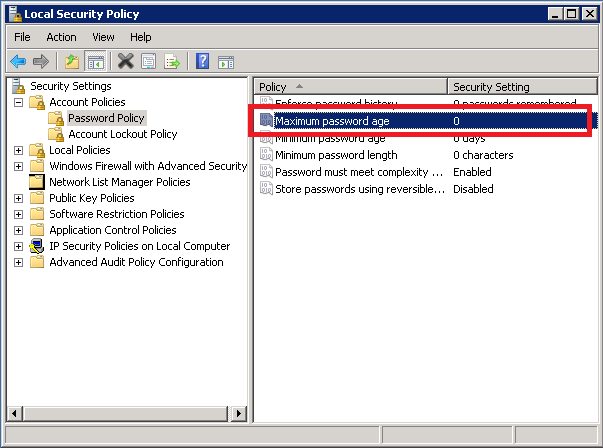The image size is (603, 448).
Task: Expand IP Security Policies on Local Computer
Action: coord(18,246)
